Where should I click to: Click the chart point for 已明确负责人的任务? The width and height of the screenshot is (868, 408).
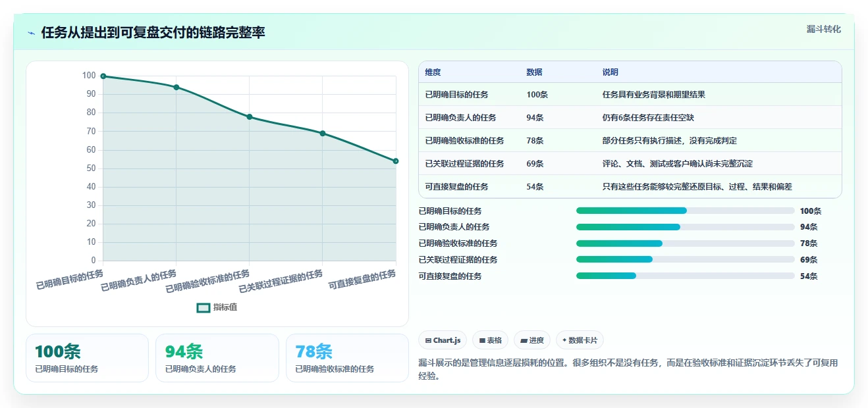(176, 88)
